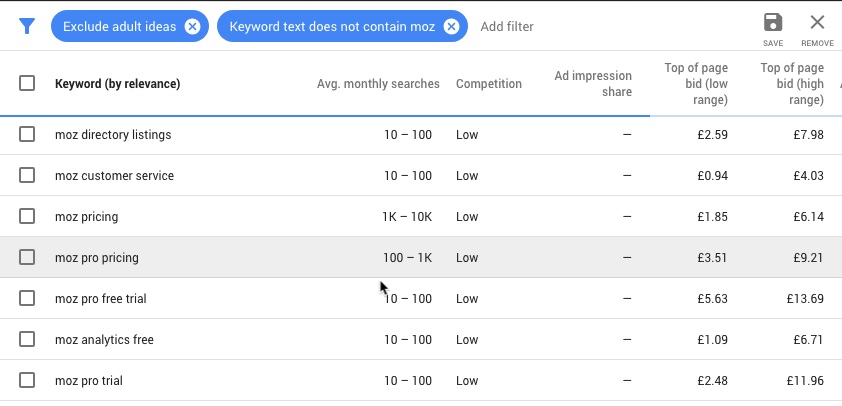Image resolution: width=842 pixels, height=406 pixels.
Task: Save the current filter set
Action: (x=773, y=30)
